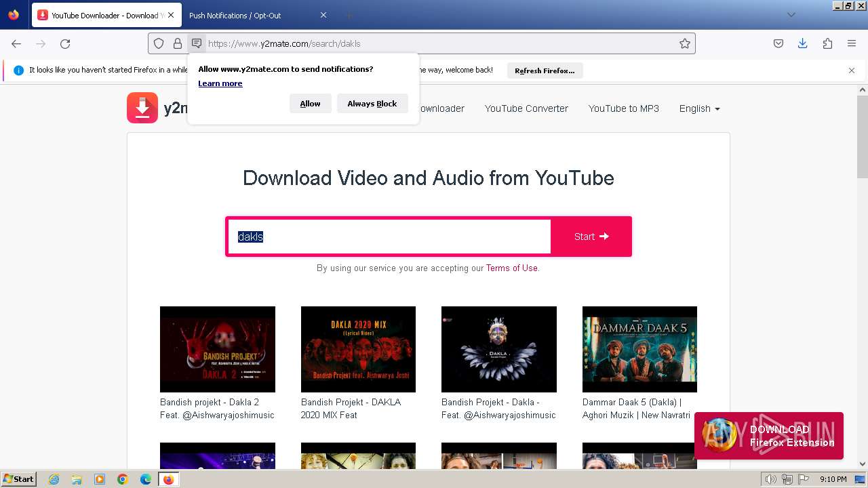This screenshot has width=868, height=488.
Task: Click the search input containing dakls
Action: point(389,237)
